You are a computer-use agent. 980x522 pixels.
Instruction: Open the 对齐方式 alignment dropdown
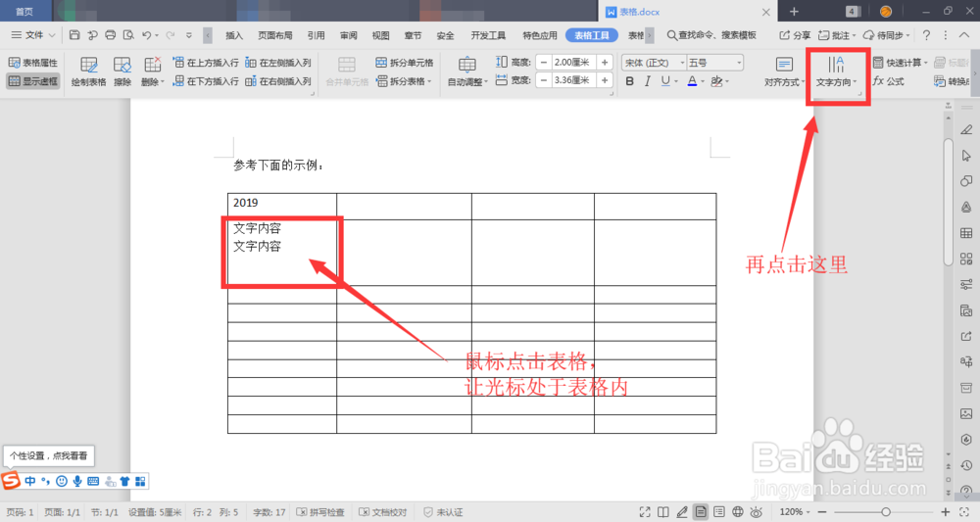[784, 71]
